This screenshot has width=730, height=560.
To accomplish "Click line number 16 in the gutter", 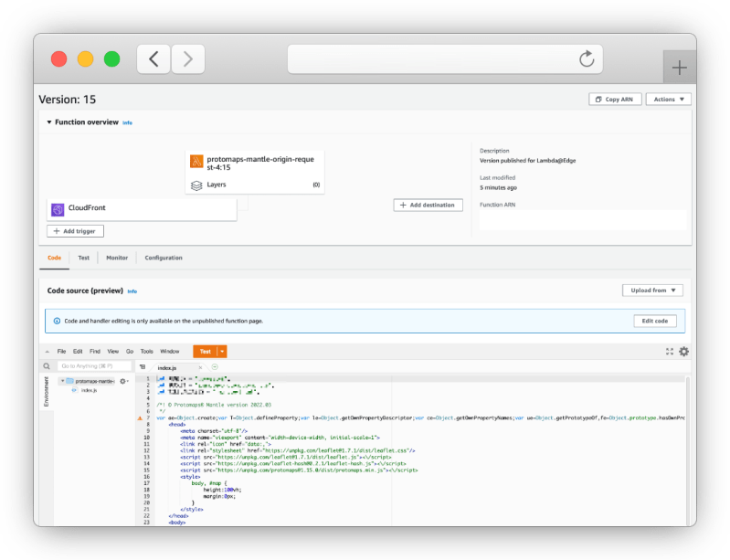I will 147,477.
